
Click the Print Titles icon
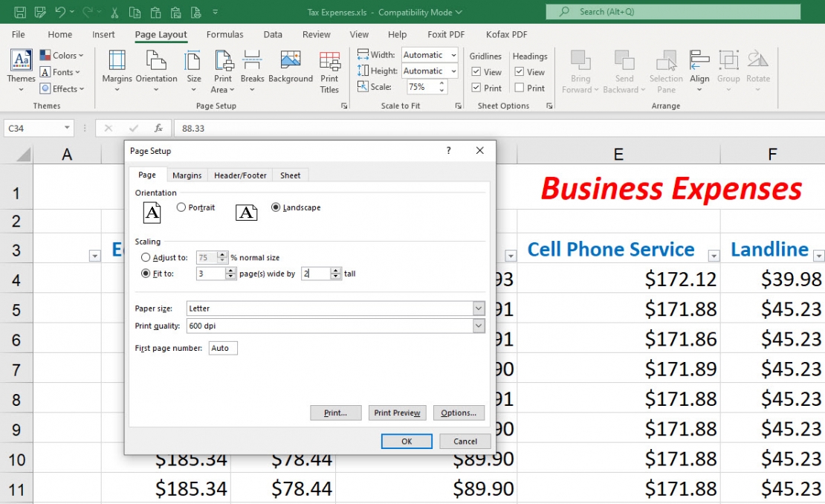click(329, 71)
